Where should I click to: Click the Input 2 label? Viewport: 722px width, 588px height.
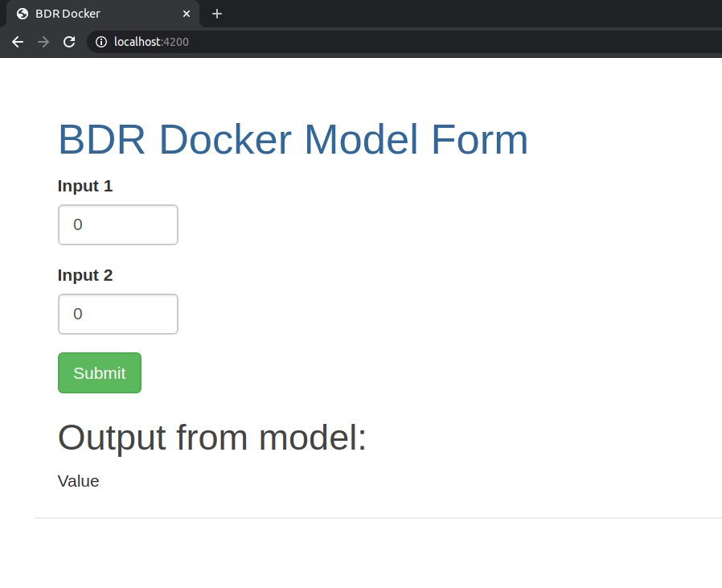(85, 276)
